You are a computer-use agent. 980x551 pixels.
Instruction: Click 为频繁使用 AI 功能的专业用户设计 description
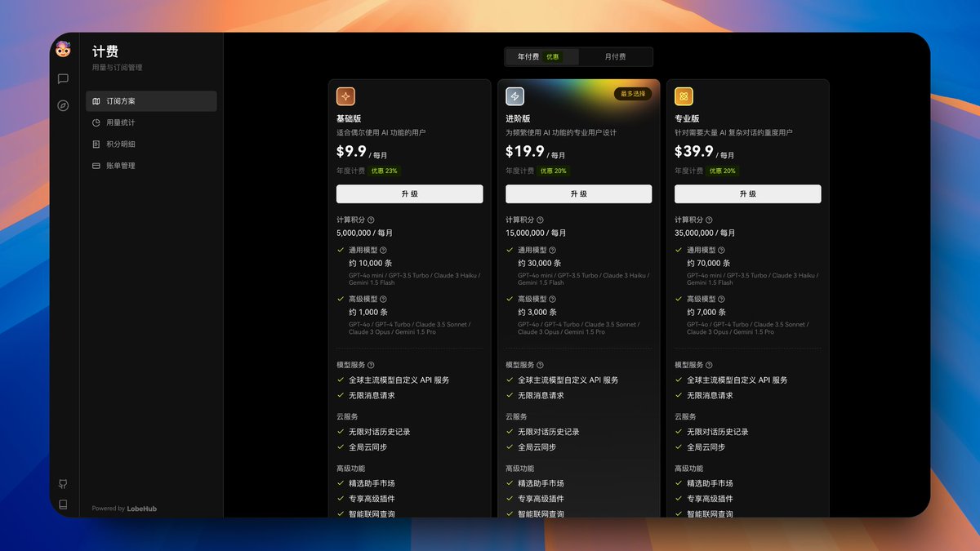561,132
